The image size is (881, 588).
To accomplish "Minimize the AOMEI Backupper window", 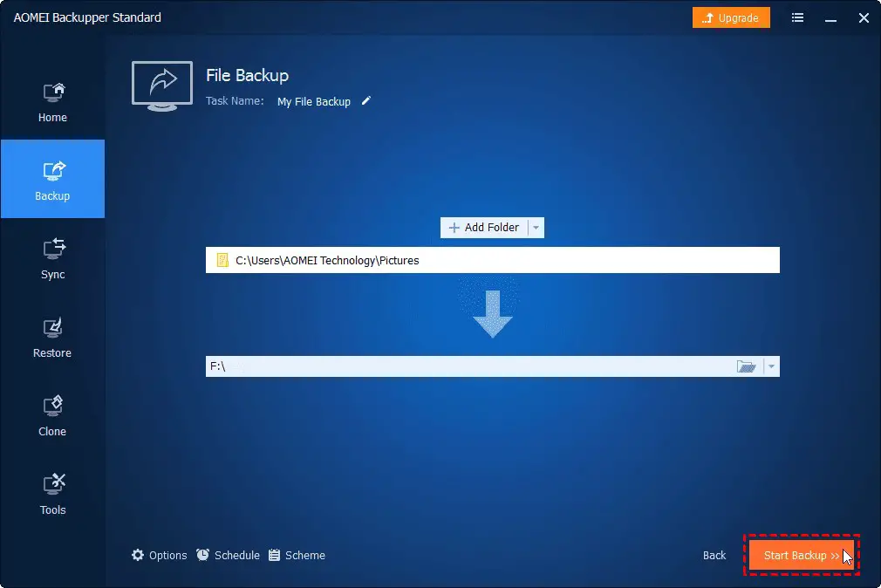I will (830, 18).
